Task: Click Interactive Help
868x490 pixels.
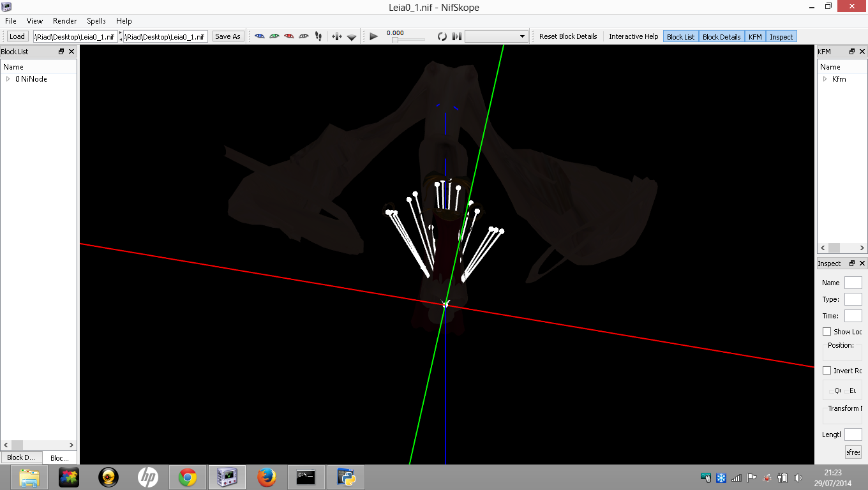Action: pos(634,36)
